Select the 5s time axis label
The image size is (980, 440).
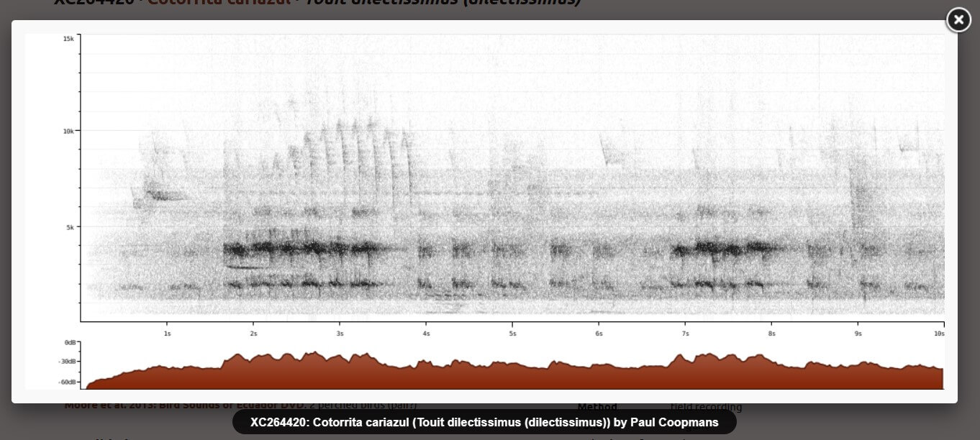point(512,334)
